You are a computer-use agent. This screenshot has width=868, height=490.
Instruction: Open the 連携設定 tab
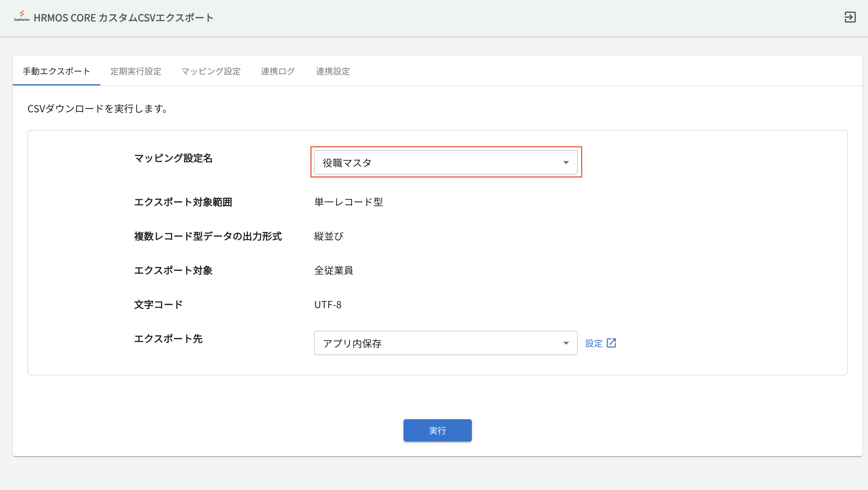click(x=333, y=71)
